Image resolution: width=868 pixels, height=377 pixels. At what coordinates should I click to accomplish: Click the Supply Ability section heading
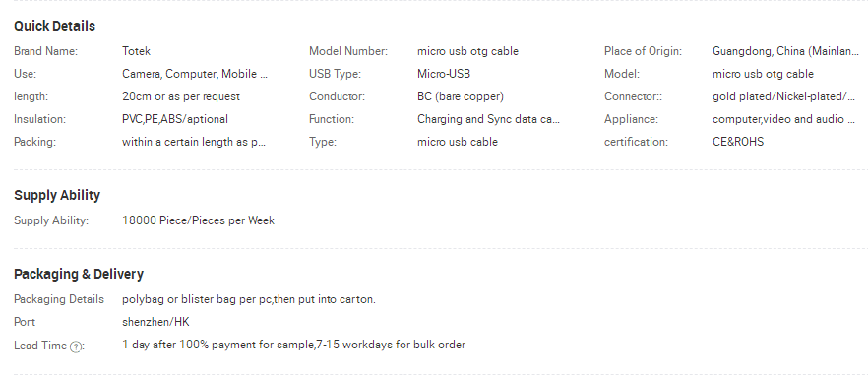[57, 196]
